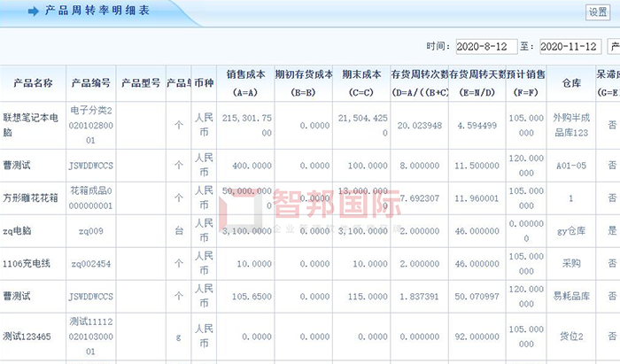
Task: Click the 期末成本 (C=C) column header
Action: (x=361, y=83)
